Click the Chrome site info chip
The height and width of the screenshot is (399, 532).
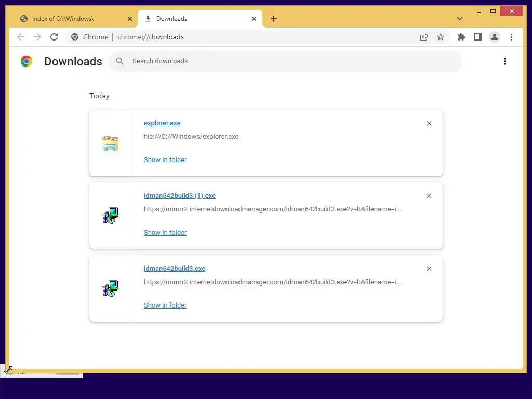pos(89,37)
